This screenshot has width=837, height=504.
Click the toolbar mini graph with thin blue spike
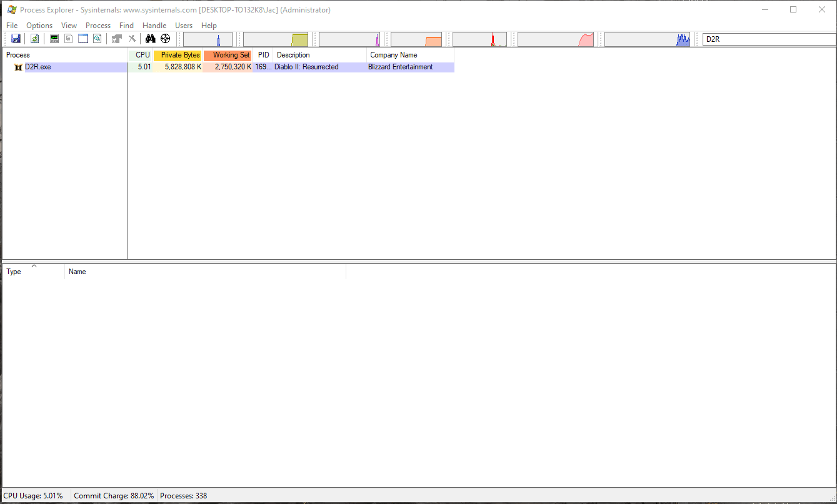pos(208,39)
